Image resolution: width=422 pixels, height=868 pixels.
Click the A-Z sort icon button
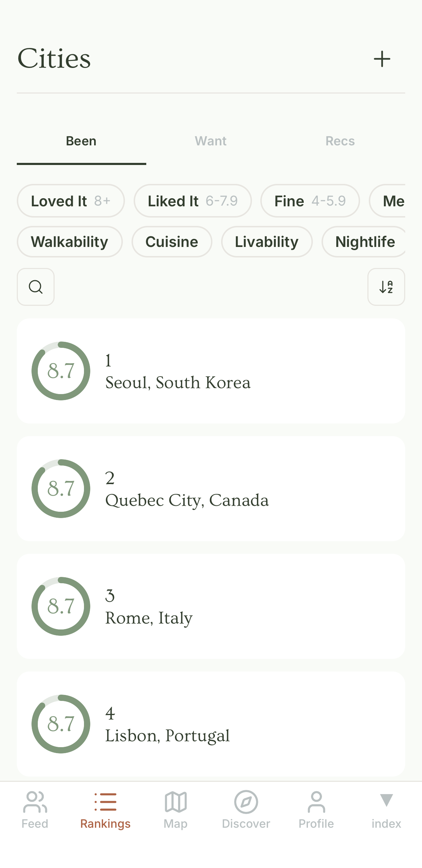click(x=386, y=287)
